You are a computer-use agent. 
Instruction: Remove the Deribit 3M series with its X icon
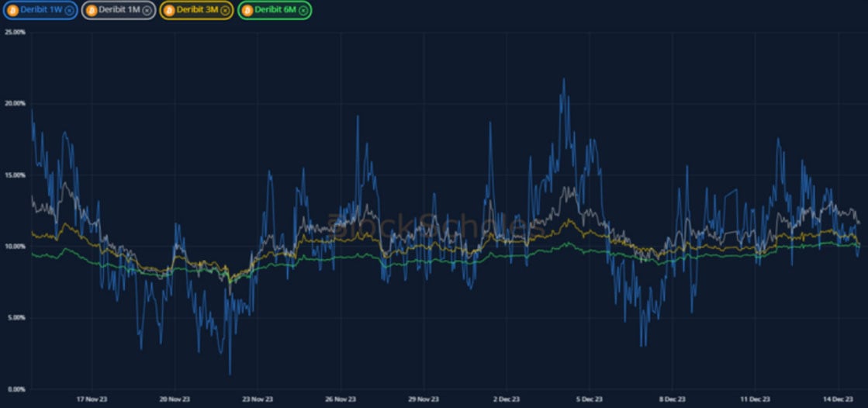coord(225,10)
